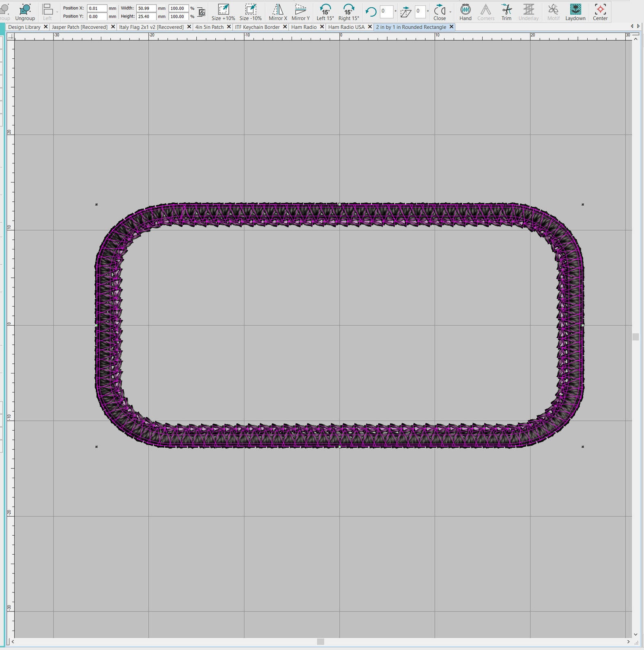Click the rotation angle input field
This screenshot has width=644, height=650.
(x=386, y=12)
